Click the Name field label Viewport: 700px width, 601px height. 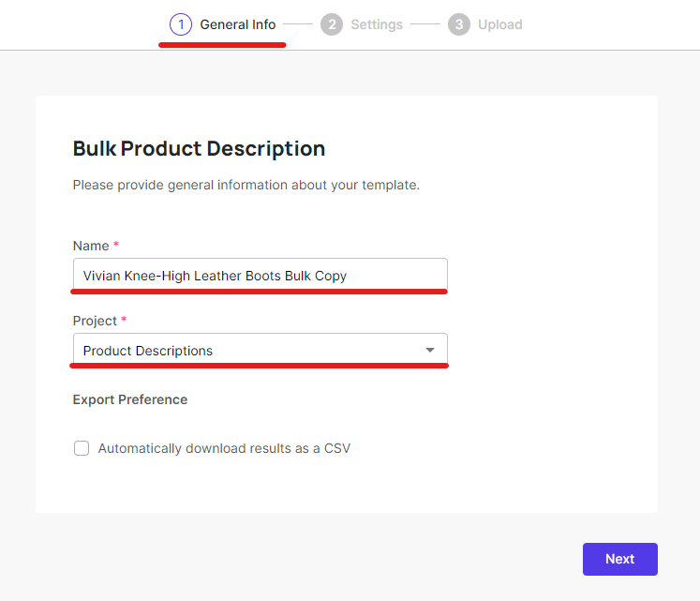[x=91, y=246]
